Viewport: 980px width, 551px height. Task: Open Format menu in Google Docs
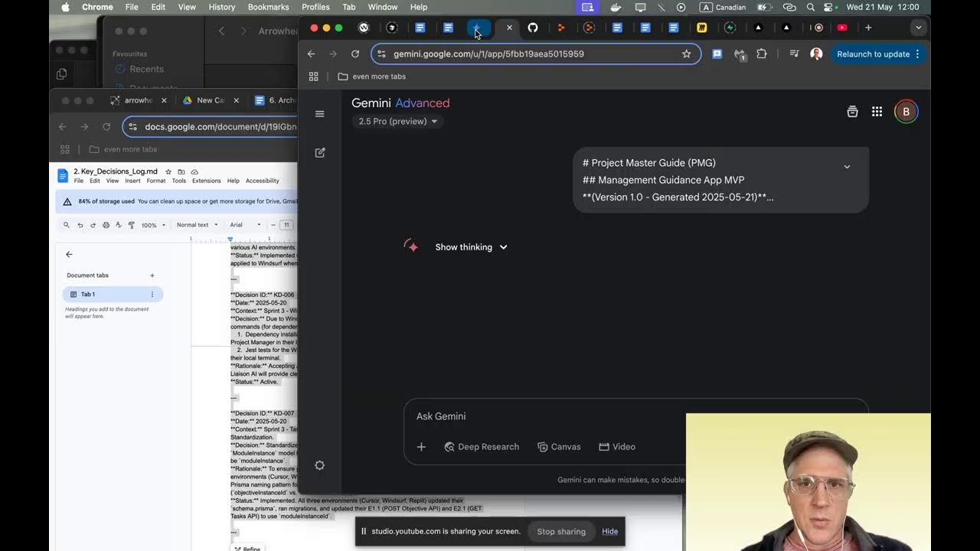click(x=156, y=181)
